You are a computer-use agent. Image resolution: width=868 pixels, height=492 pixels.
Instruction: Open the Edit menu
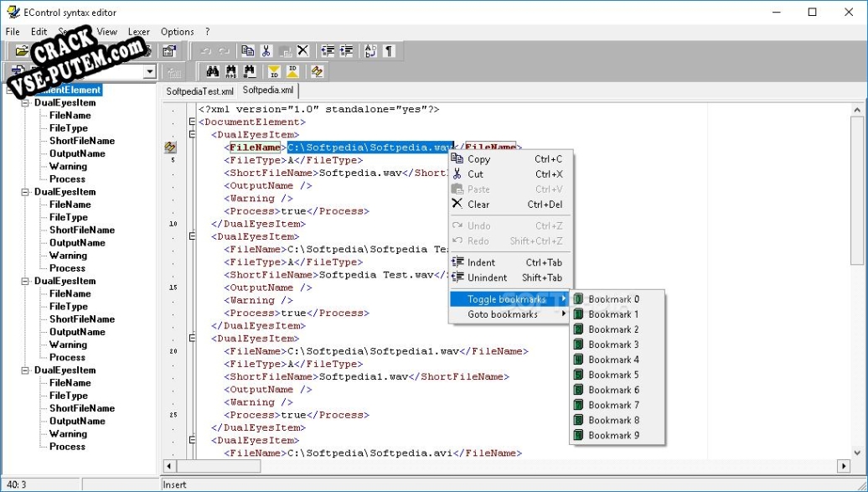pos(39,32)
